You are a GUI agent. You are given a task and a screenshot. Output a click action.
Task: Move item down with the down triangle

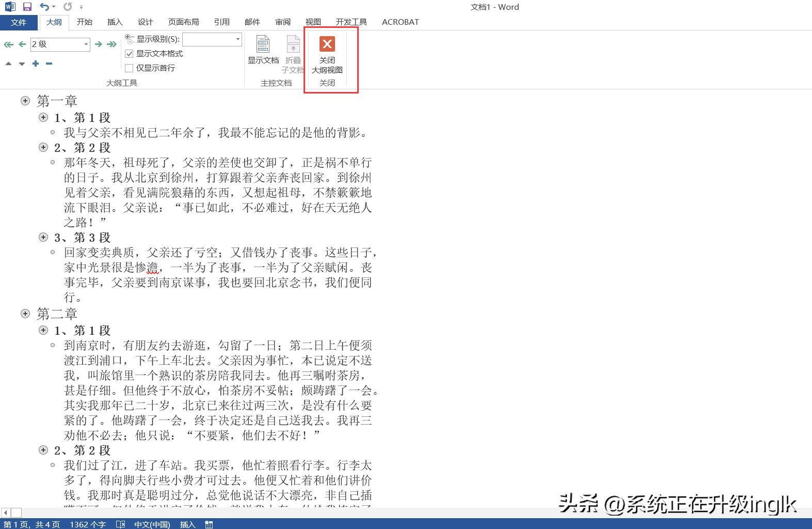[x=22, y=64]
